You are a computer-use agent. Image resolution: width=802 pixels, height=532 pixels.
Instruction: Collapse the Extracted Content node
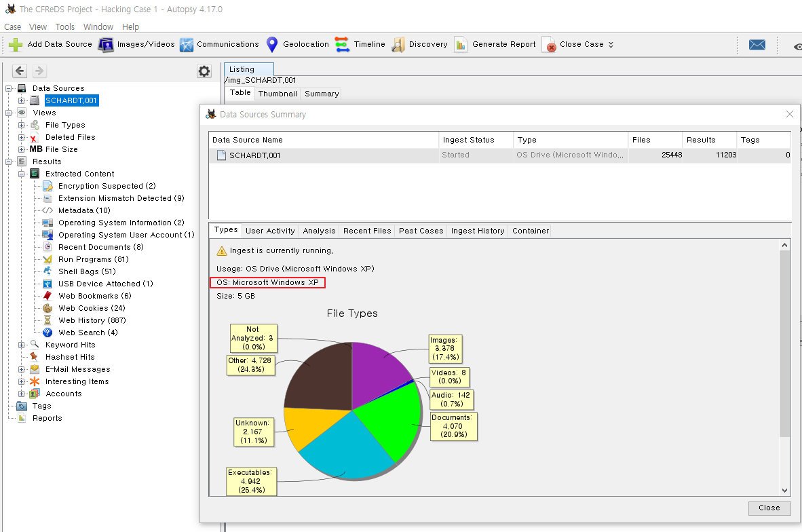[x=22, y=174]
